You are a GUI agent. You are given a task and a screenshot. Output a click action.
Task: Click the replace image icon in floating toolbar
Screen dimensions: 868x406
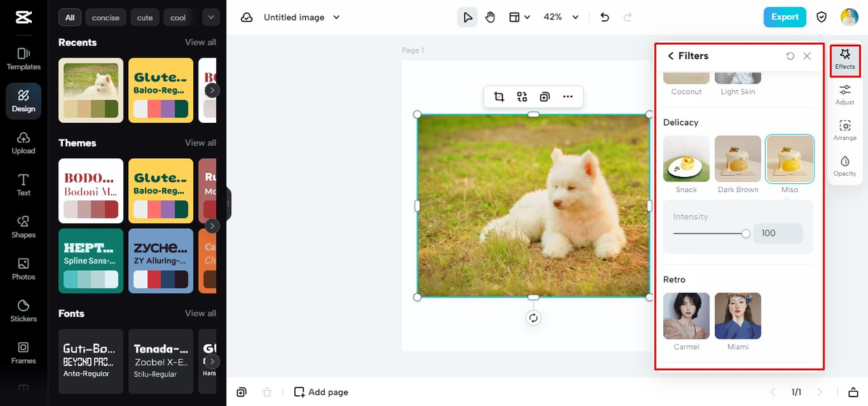522,97
